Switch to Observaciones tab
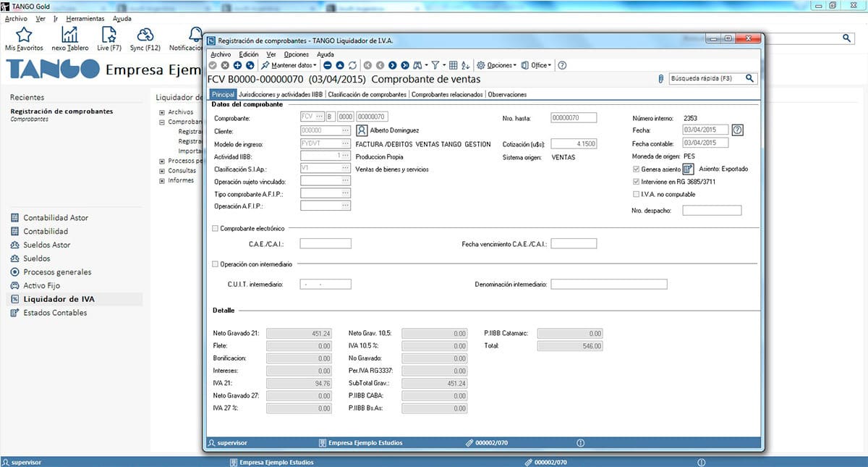Screen dimensions: 868x467 pyautogui.click(x=507, y=94)
